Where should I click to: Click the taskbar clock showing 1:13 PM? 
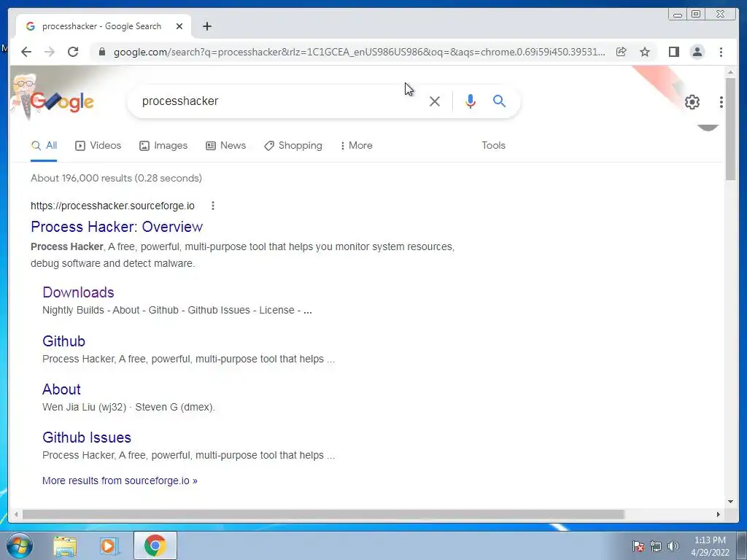(x=710, y=546)
